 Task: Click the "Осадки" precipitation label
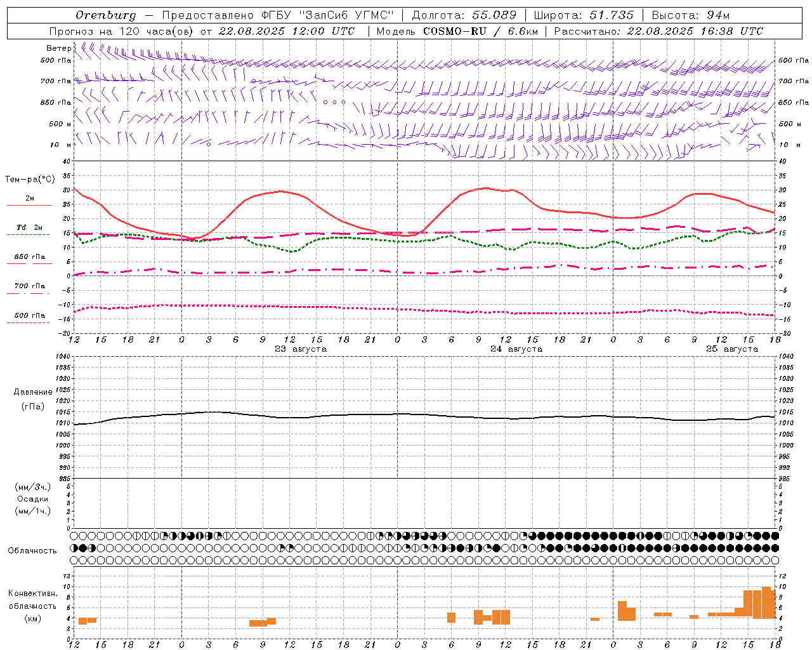click(x=33, y=499)
